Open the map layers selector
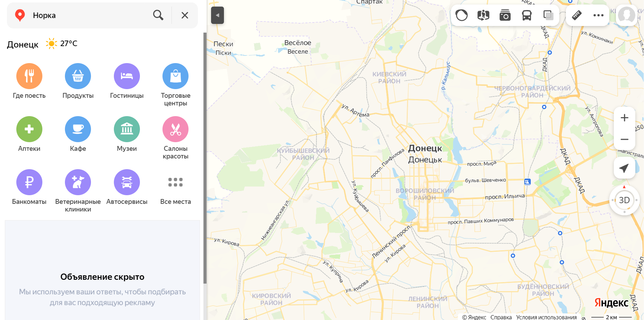The width and height of the screenshot is (644, 320). click(548, 15)
